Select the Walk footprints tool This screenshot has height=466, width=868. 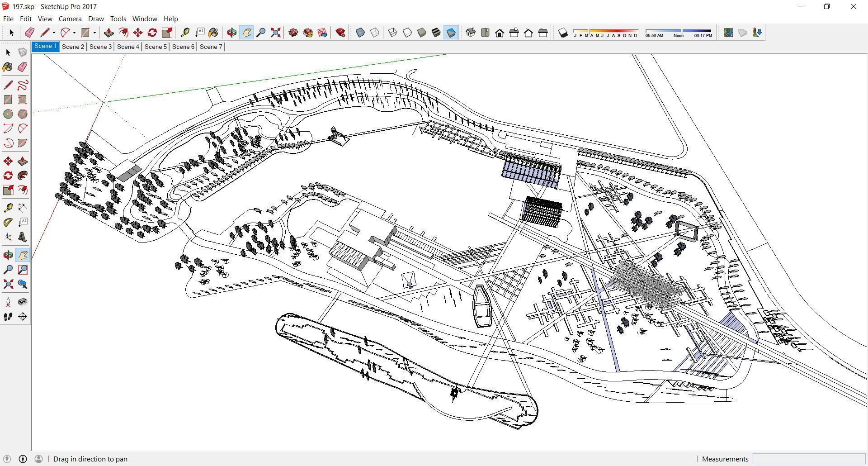pos(8,317)
